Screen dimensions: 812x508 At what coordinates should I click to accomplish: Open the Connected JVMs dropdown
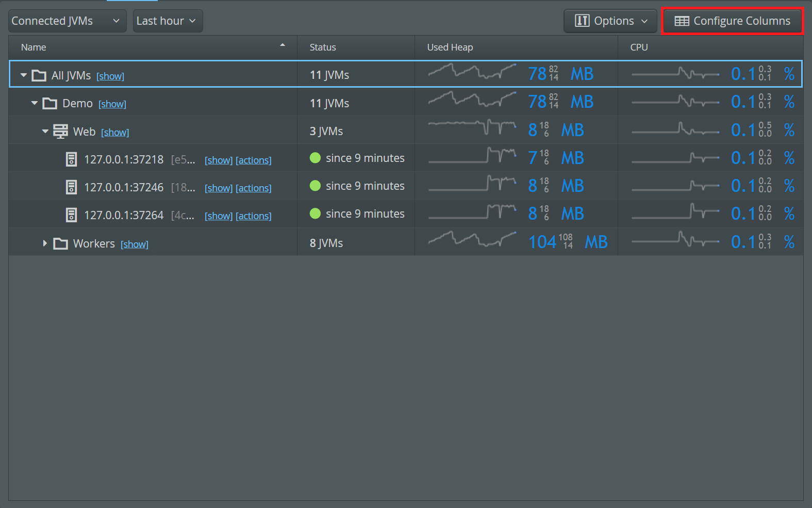coord(67,21)
